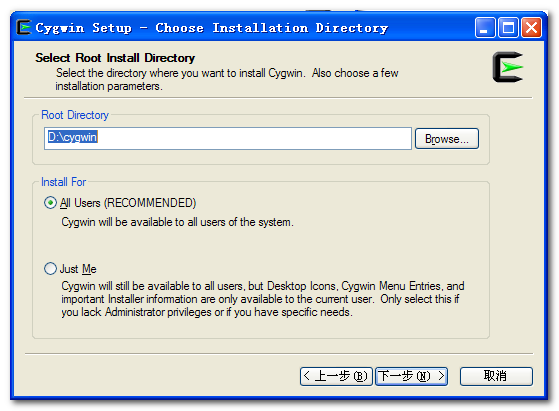Click the window title bar text
Viewport: 559px width, 411px height.
[x=212, y=28]
